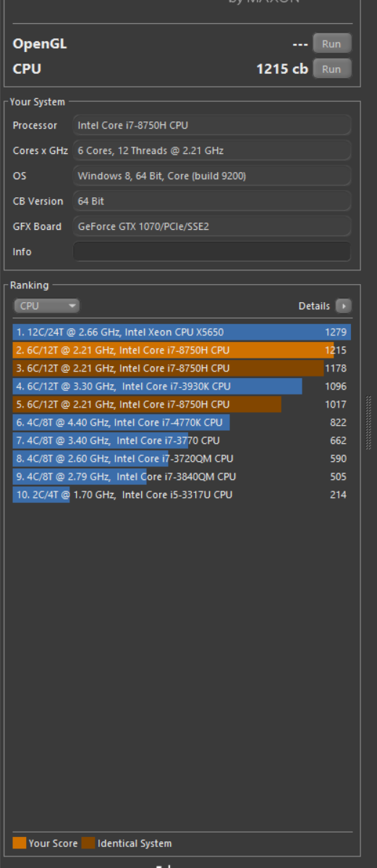Click the Info text field
The width and height of the screenshot is (377, 868).
pos(212,252)
